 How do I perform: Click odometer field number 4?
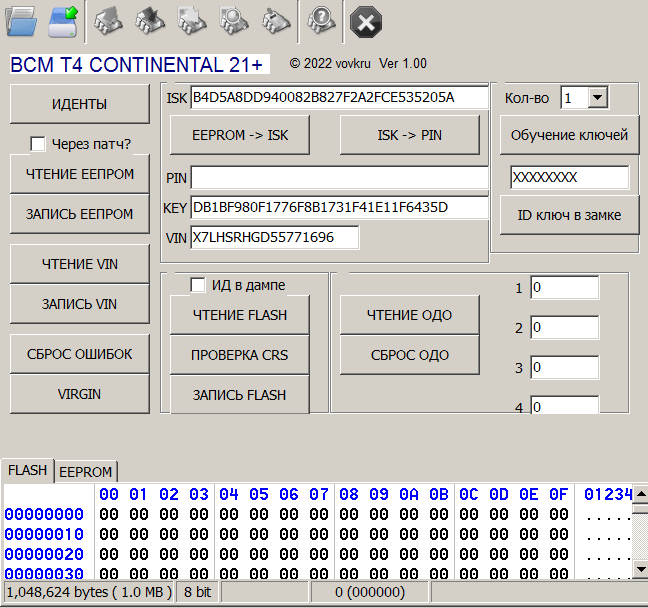pyautogui.click(x=565, y=405)
